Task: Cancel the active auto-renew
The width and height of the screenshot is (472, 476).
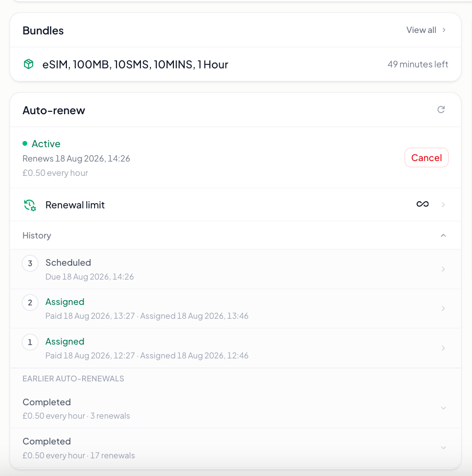Action: [x=426, y=158]
